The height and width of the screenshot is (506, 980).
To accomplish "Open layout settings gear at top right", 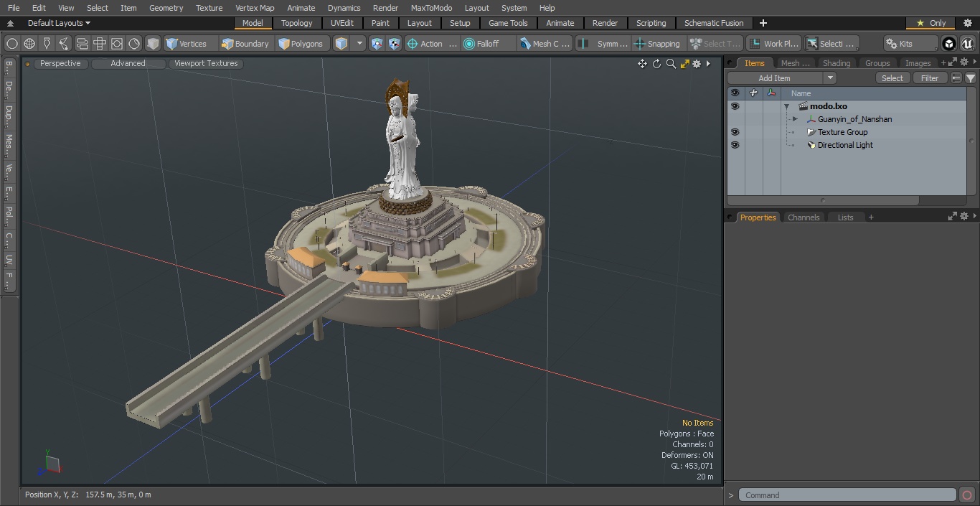I will pyautogui.click(x=967, y=23).
